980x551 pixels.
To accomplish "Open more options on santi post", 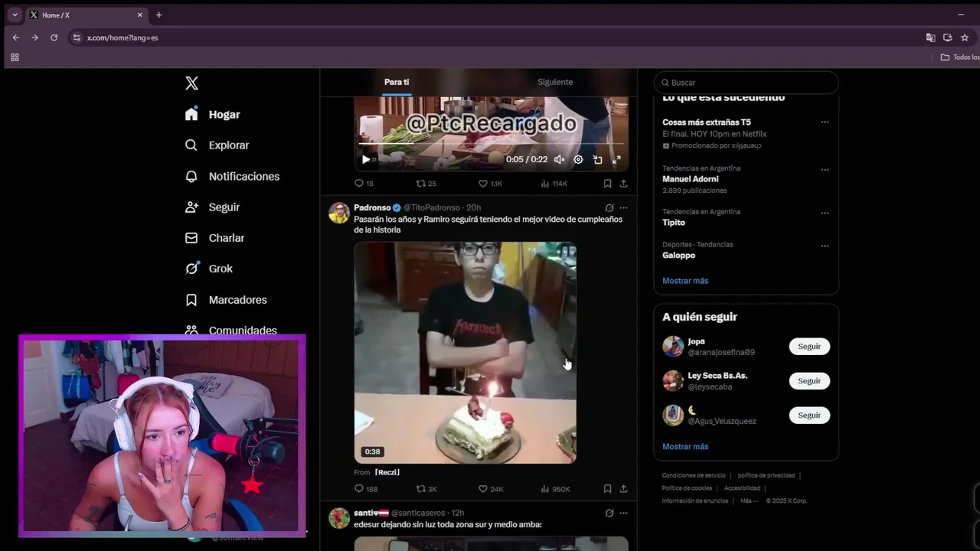I will tap(623, 513).
